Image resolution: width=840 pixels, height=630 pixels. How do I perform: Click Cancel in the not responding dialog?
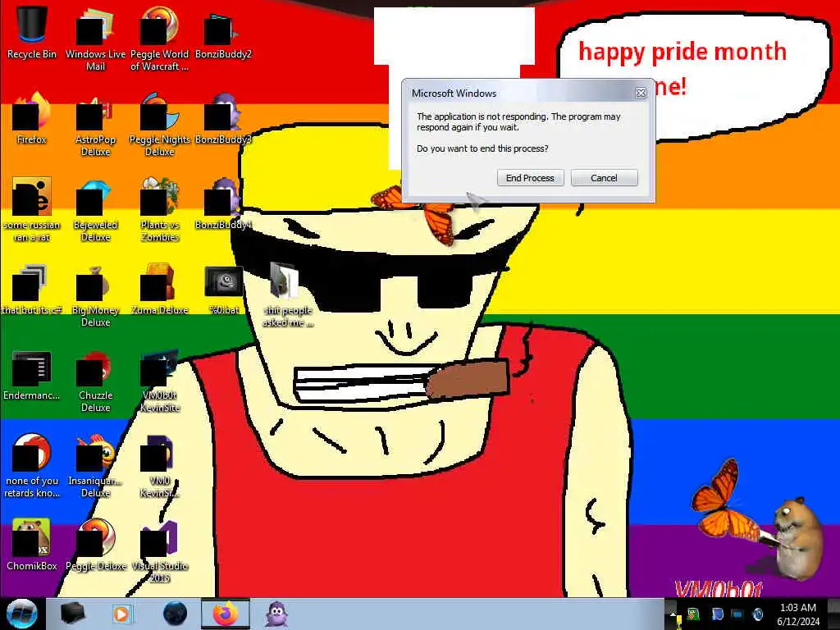click(604, 178)
